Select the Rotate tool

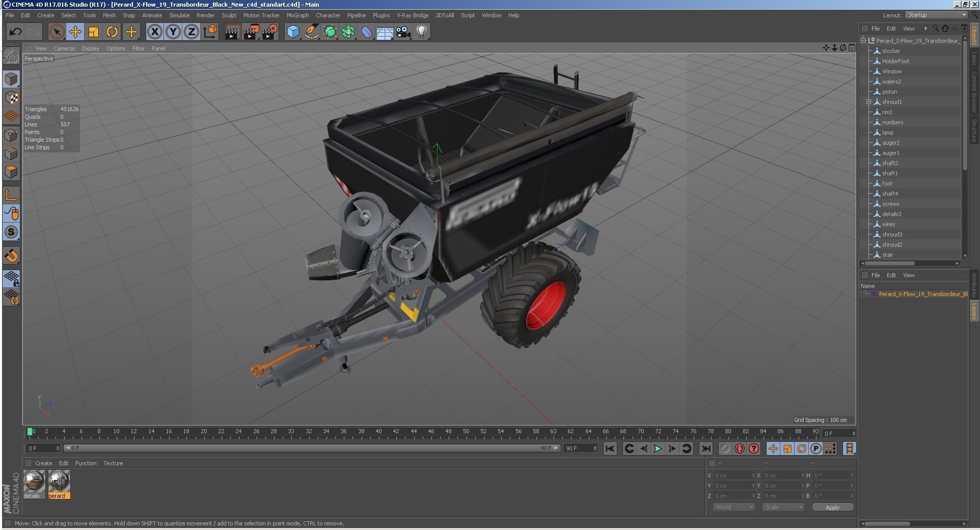point(112,32)
